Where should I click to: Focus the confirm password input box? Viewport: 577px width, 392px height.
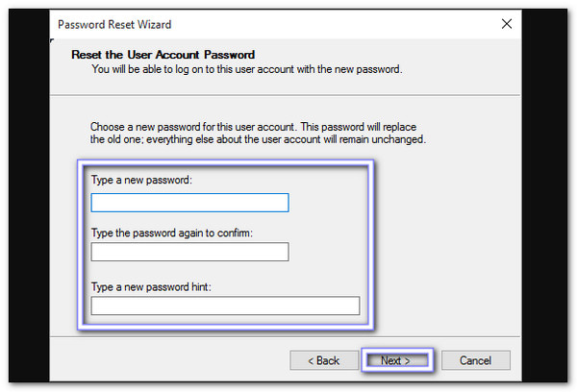pos(189,252)
